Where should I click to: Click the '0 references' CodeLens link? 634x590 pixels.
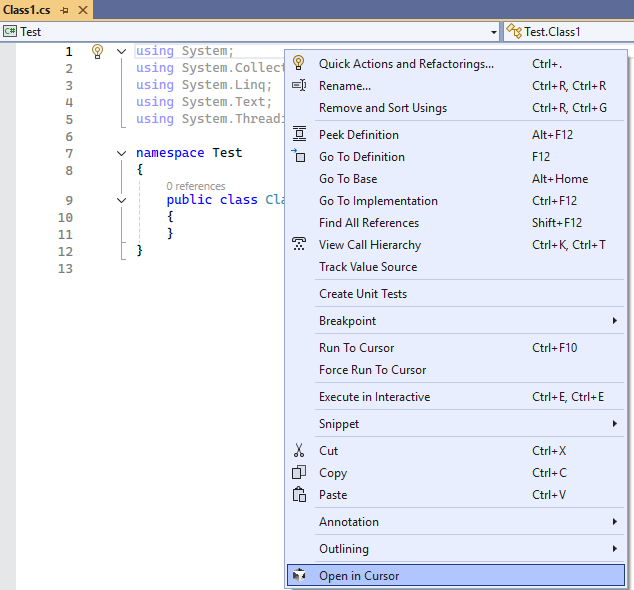coord(196,186)
